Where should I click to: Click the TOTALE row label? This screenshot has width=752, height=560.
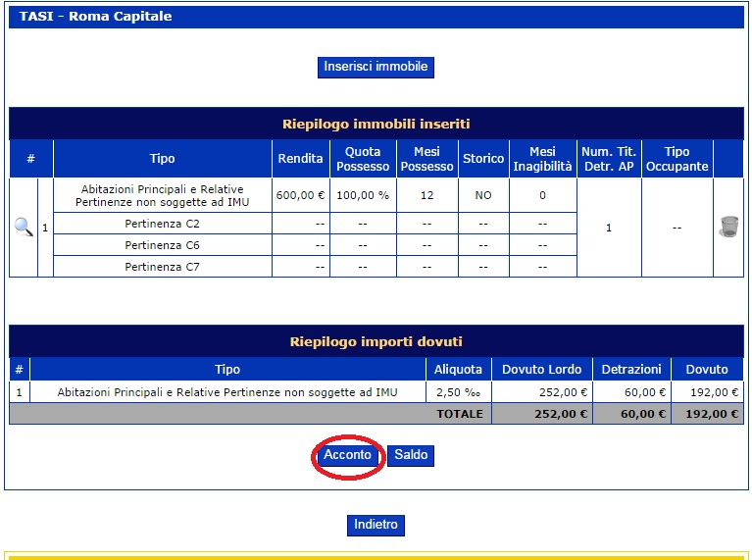pos(460,414)
